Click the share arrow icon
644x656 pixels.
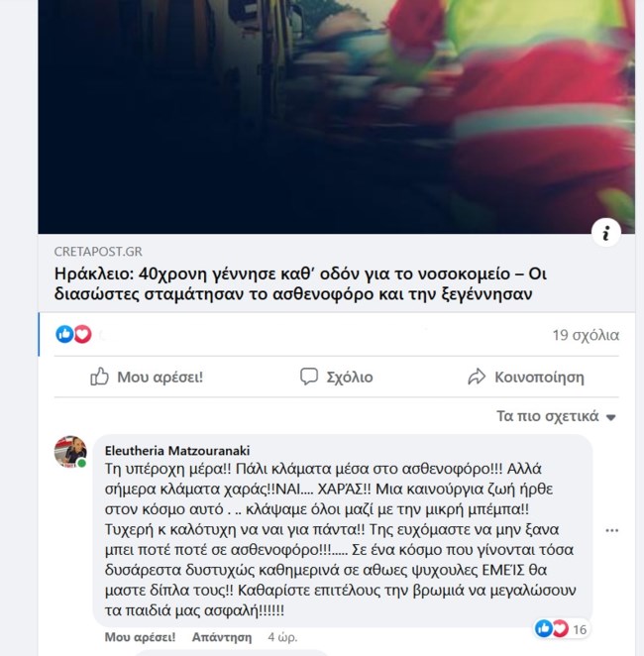(x=477, y=377)
